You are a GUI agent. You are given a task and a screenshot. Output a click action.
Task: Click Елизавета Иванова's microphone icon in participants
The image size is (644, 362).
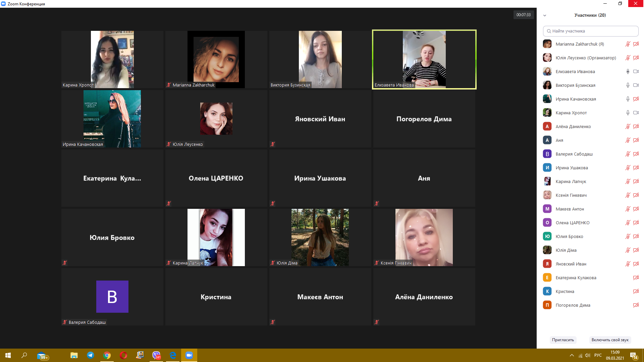coord(628,71)
